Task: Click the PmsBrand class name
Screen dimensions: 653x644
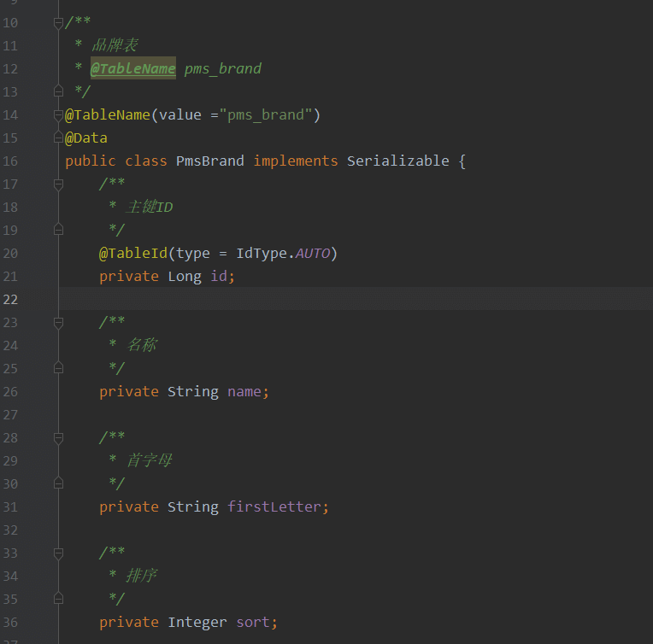Action: (x=210, y=161)
